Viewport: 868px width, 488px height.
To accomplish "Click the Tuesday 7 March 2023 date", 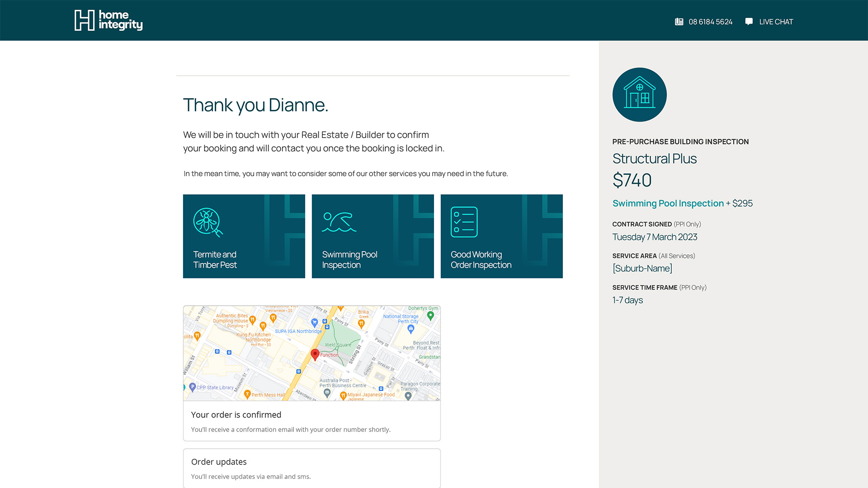I will point(655,237).
